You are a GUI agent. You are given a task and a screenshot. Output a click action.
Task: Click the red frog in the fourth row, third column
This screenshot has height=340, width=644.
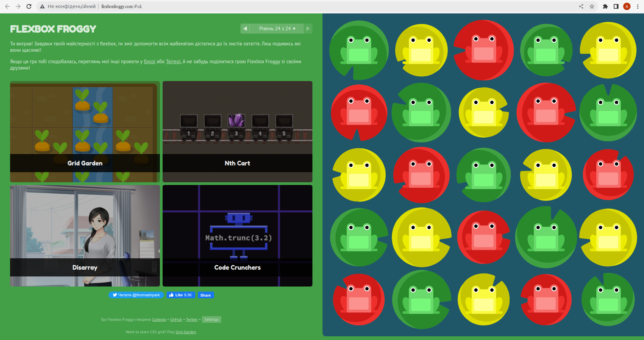pyautogui.click(x=484, y=236)
